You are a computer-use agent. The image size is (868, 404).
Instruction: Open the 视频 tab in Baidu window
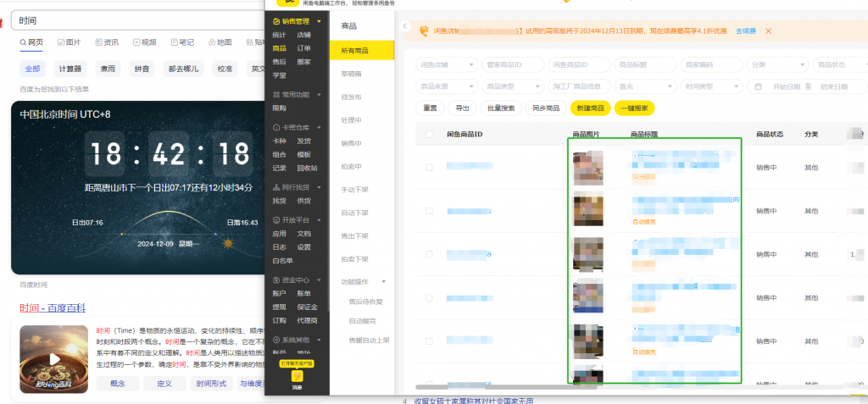(x=144, y=42)
